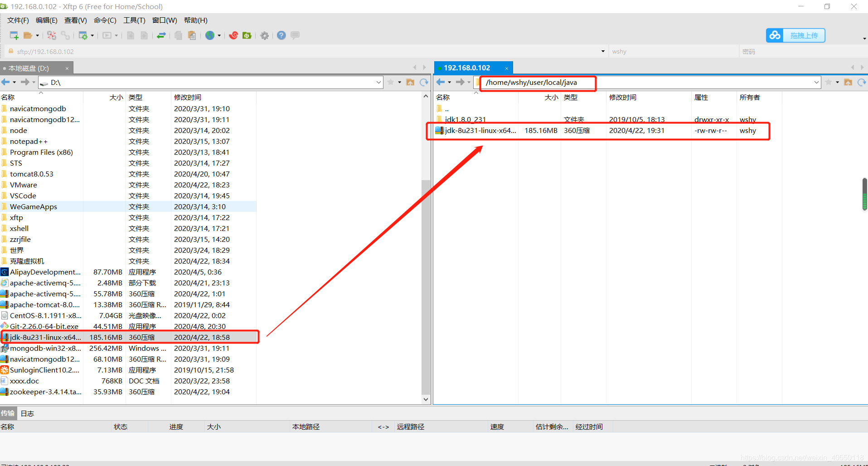This screenshot has width=868, height=466.
Task: Go forward in the remote pane
Action: (x=460, y=82)
